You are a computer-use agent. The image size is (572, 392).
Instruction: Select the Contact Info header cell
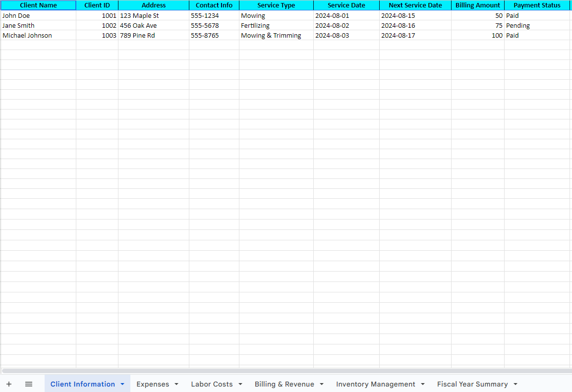214,5
